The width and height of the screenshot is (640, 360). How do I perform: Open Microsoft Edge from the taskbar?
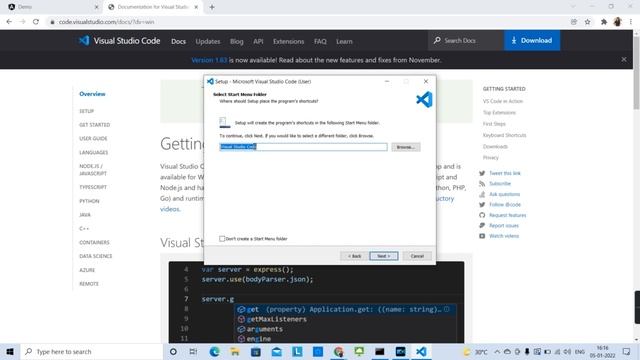214,351
